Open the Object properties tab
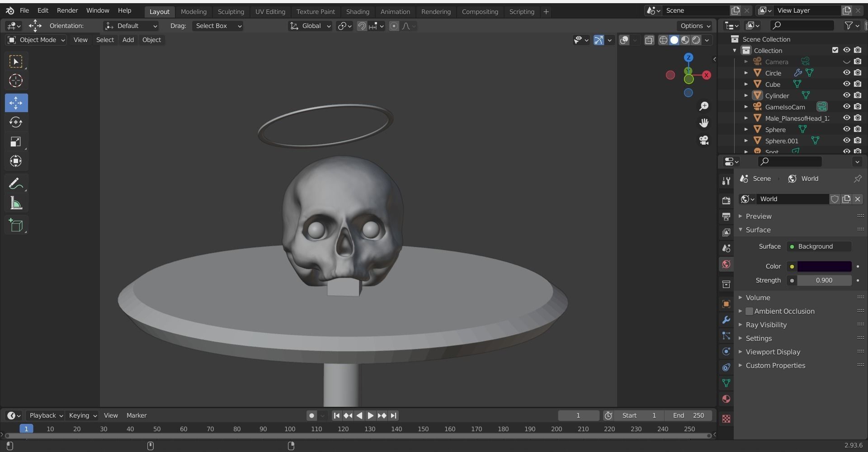Image resolution: width=868 pixels, height=452 pixels. (x=726, y=304)
